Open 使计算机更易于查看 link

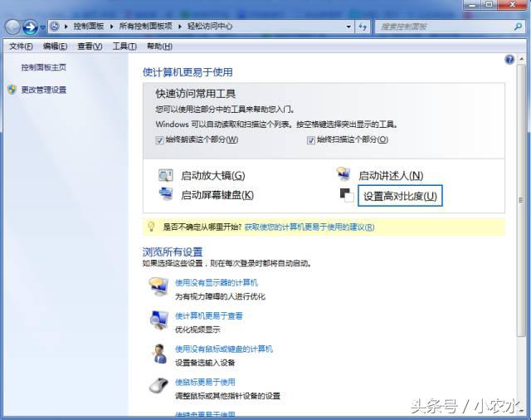(x=209, y=315)
